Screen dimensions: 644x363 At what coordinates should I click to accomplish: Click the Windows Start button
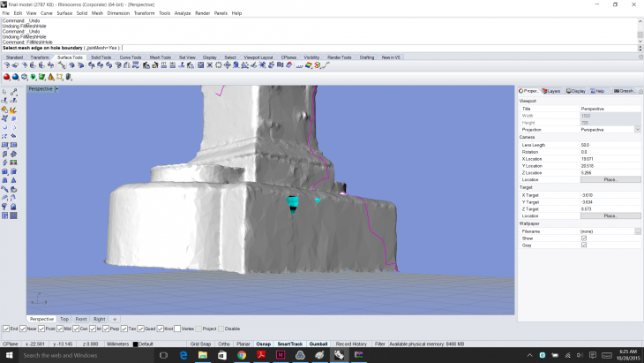tap(9, 355)
